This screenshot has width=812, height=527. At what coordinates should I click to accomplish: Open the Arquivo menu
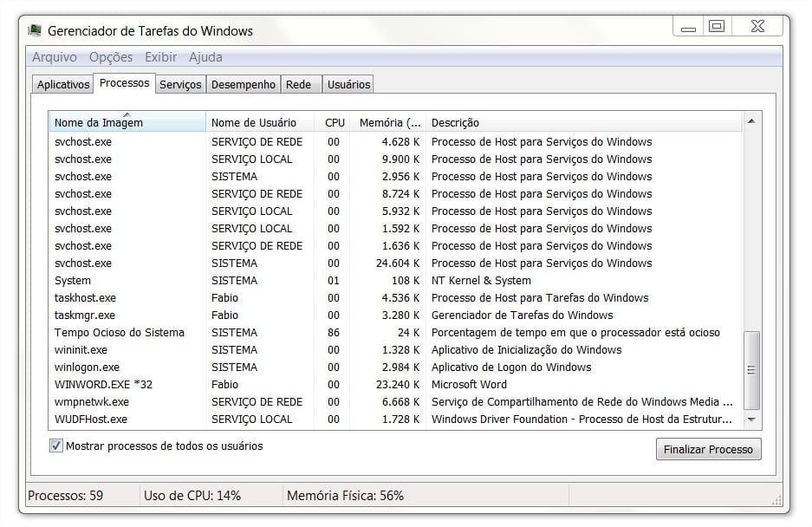(x=55, y=57)
